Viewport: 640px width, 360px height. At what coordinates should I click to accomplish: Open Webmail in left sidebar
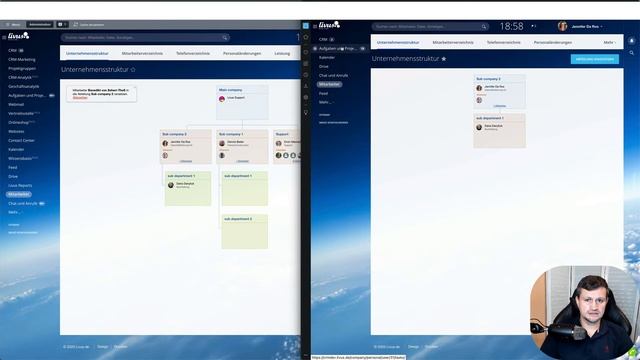16,104
